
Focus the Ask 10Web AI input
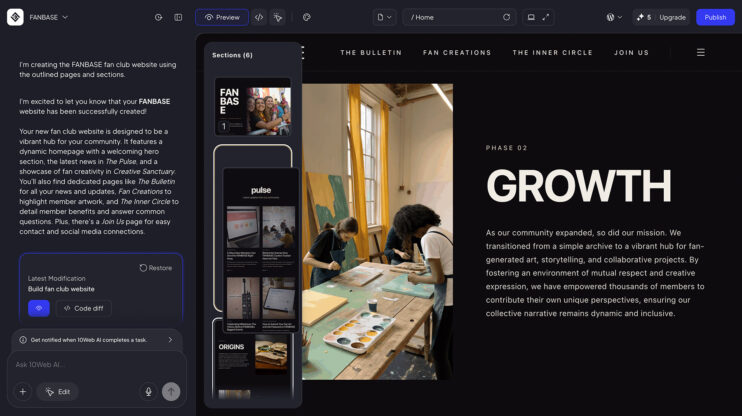click(95, 364)
